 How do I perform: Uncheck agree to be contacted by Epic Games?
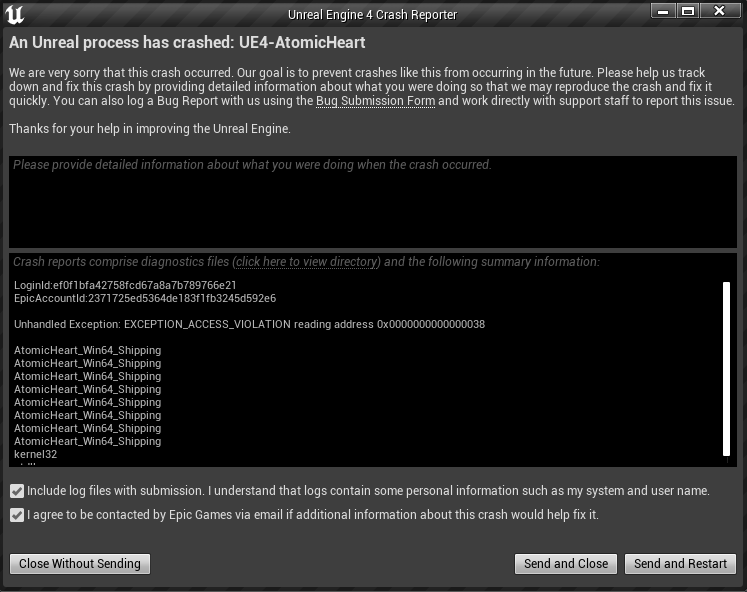(x=17, y=515)
